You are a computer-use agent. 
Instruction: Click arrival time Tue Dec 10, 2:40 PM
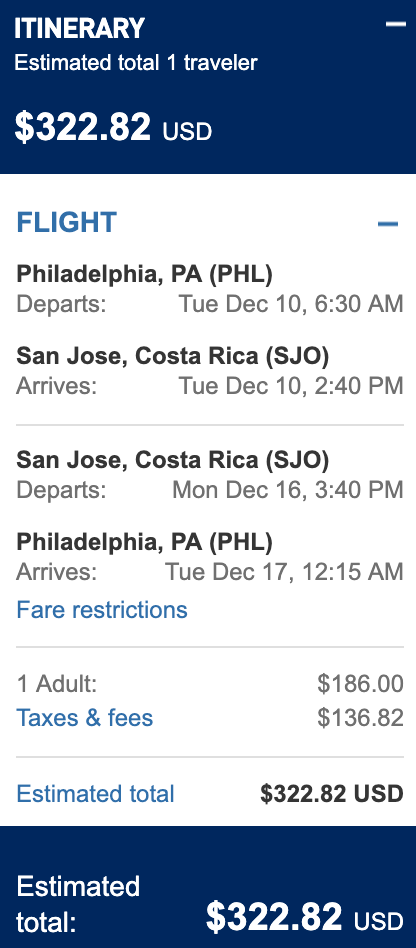pyautogui.click(x=291, y=386)
